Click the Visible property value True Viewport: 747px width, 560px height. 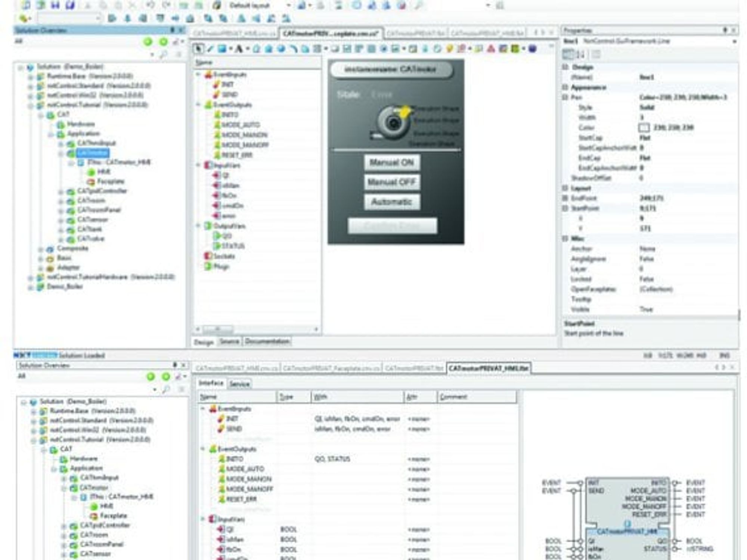646,309
